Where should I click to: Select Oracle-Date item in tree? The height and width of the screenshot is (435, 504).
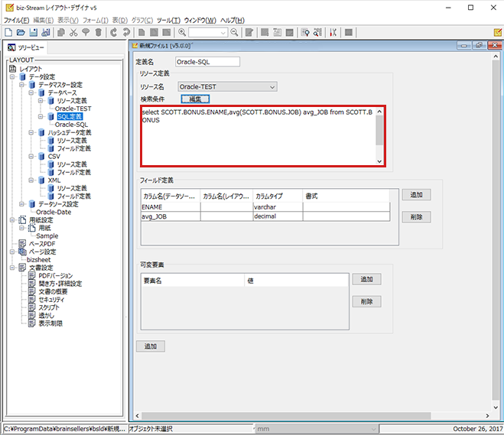point(54,212)
